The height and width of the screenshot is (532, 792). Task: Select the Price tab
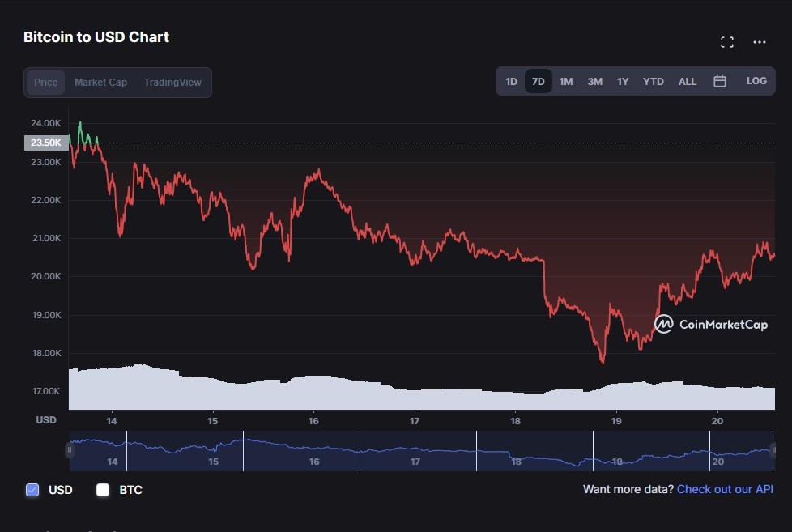click(x=45, y=82)
